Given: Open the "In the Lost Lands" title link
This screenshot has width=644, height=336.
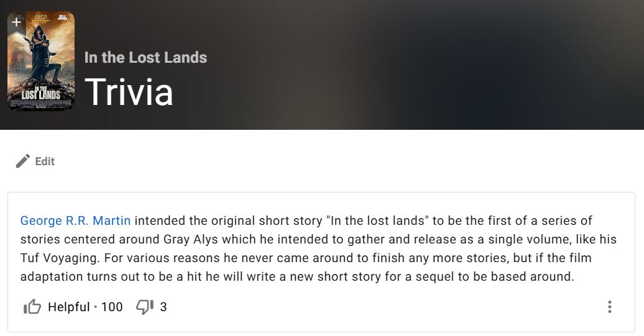Looking at the screenshot, I should tap(145, 58).
